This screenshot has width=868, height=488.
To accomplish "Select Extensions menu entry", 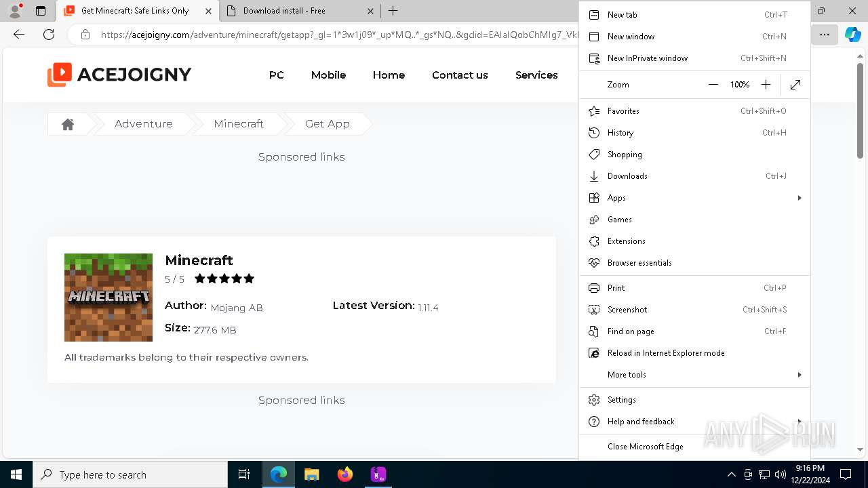I will tap(695, 241).
